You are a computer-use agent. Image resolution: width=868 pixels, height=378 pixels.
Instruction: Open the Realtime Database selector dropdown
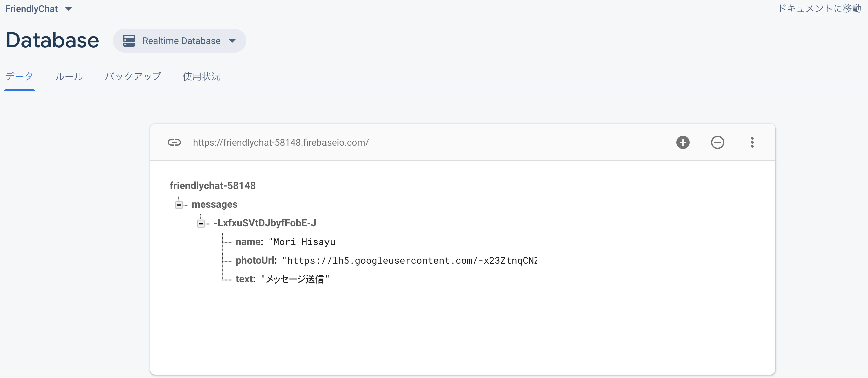pos(179,41)
